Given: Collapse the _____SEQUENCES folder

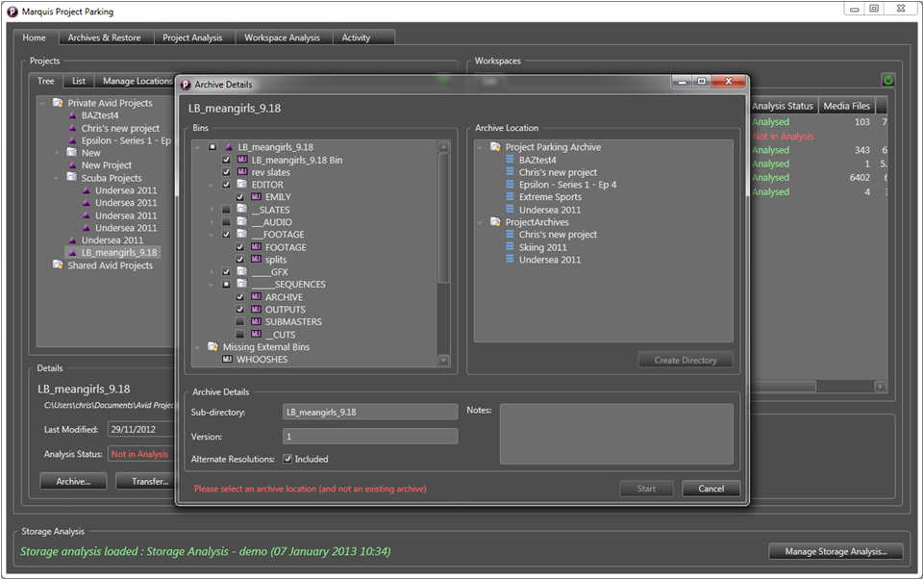Looking at the screenshot, I should (212, 284).
